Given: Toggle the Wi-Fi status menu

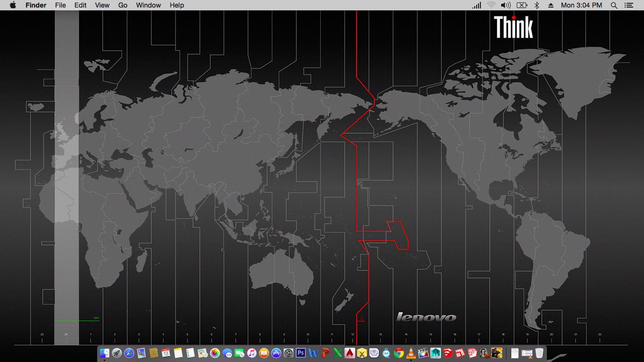Looking at the screenshot, I should pyautogui.click(x=491, y=5).
